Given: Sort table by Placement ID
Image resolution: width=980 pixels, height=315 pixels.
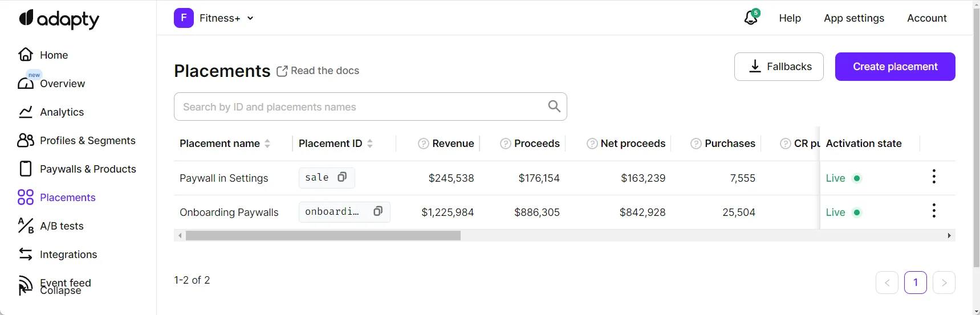Looking at the screenshot, I should (x=370, y=144).
